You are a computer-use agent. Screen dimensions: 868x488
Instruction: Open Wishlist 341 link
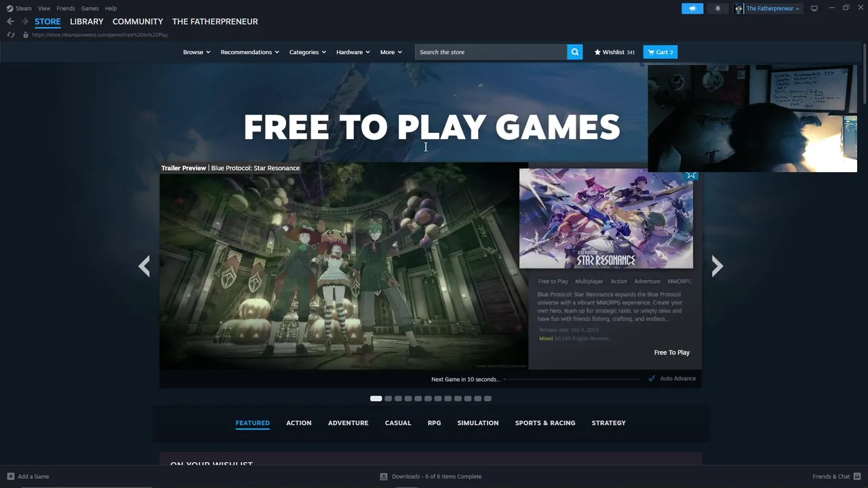(614, 52)
